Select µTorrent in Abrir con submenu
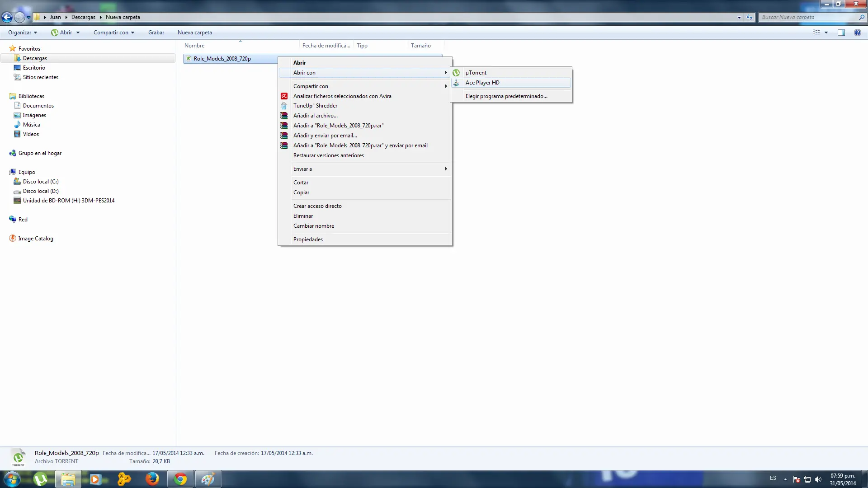868x488 pixels. (511, 73)
